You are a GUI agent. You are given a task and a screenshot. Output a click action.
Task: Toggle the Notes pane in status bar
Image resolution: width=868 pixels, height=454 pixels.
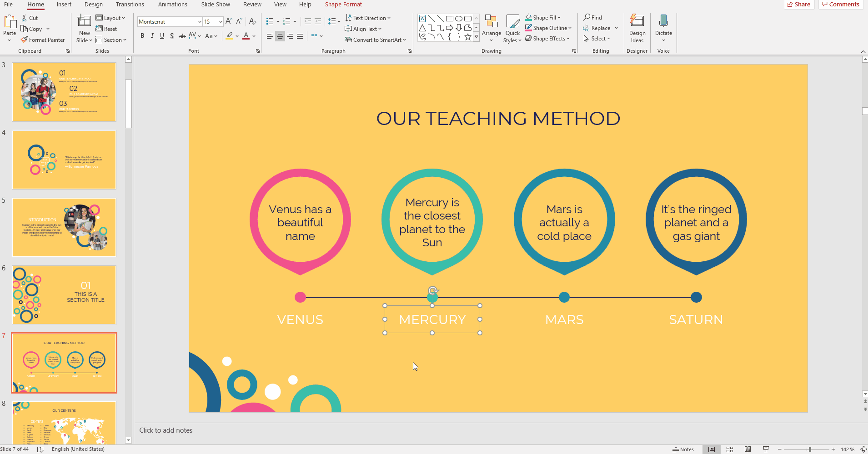point(683,449)
